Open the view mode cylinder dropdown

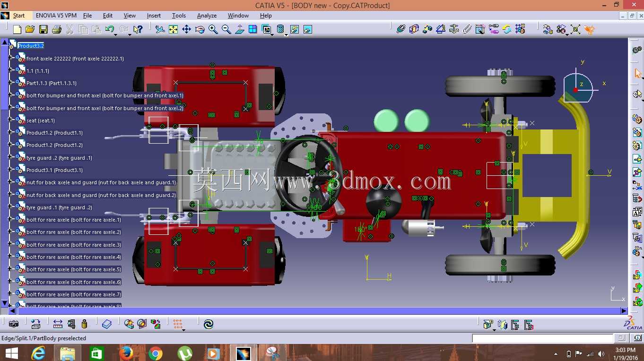point(287,34)
